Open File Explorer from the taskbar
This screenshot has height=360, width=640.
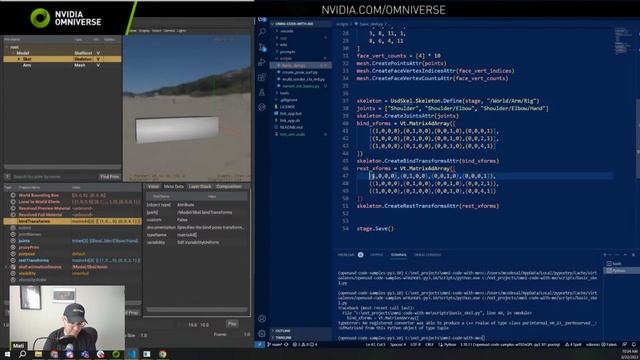tap(38, 354)
